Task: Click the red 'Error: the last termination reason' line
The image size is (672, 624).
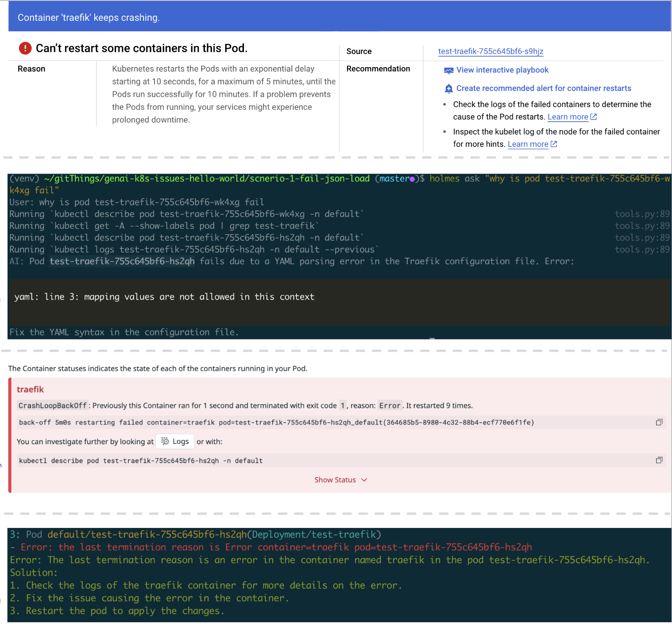Action: click(x=271, y=547)
